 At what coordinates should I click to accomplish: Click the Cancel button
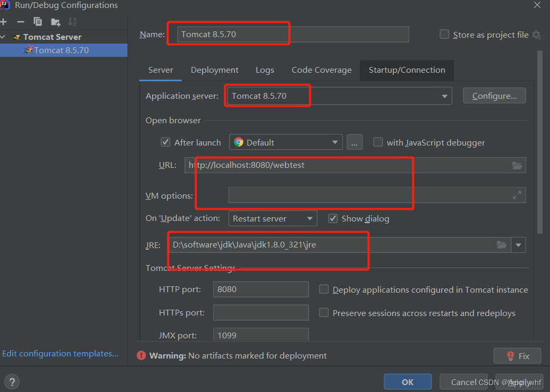click(464, 382)
